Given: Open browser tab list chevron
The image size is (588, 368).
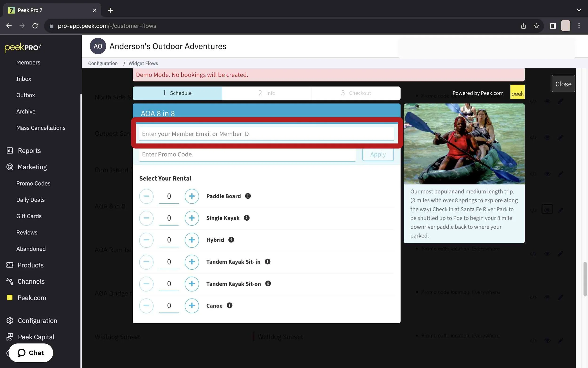Looking at the screenshot, I should tap(579, 10).
